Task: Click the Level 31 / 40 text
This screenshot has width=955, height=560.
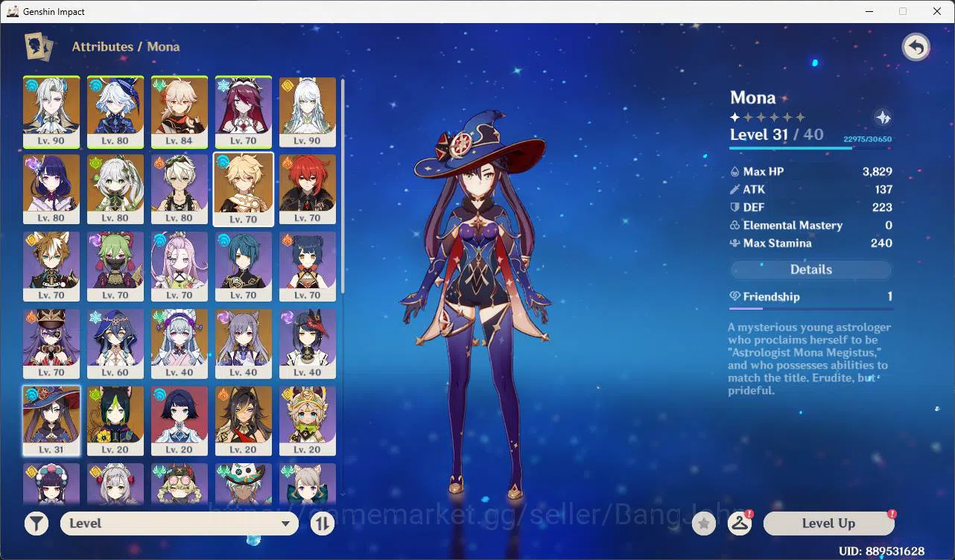Action: click(x=777, y=135)
